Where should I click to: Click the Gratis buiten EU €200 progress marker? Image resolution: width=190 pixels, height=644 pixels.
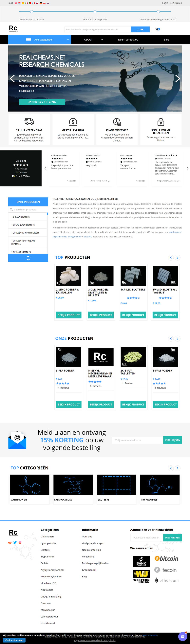[x=158, y=11]
